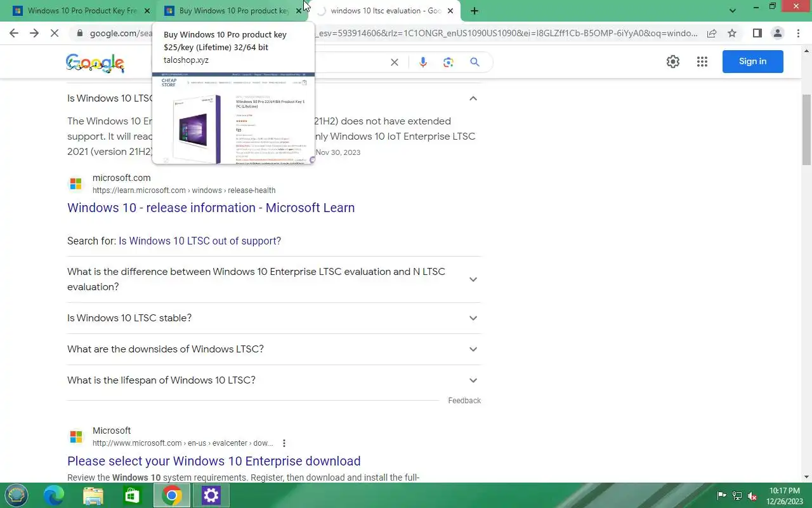812x508 pixels.
Task: Open network status tray icon
Action: click(x=737, y=496)
